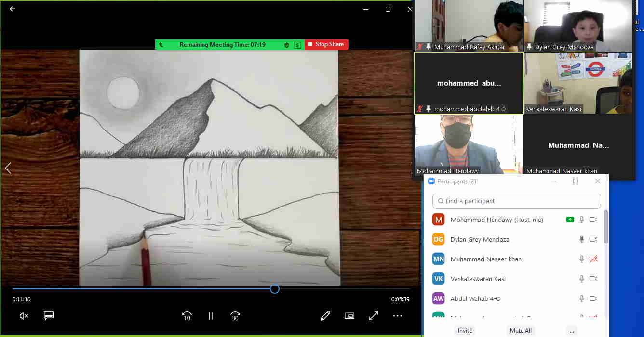This screenshot has width=644, height=337.
Task: Click muted mic icon on mohammed abutaleb tile
Action: (420, 109)
